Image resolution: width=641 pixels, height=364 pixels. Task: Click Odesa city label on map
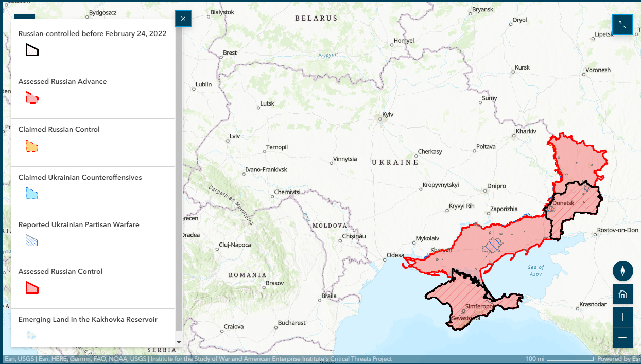coord(396,255)
